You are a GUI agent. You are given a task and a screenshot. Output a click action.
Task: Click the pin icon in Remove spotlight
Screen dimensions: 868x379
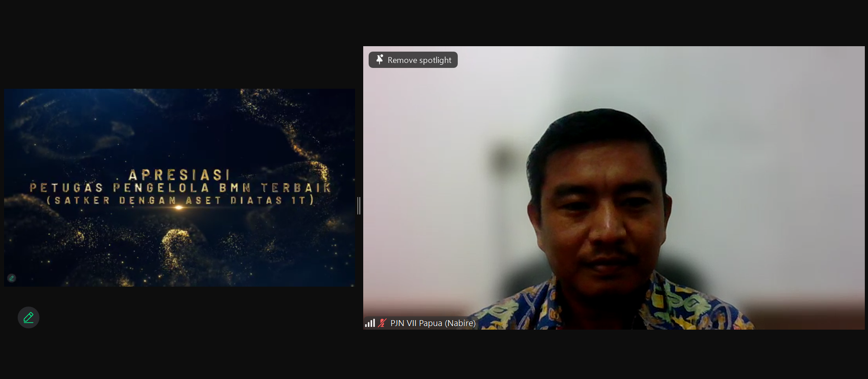tap(379, 60)
